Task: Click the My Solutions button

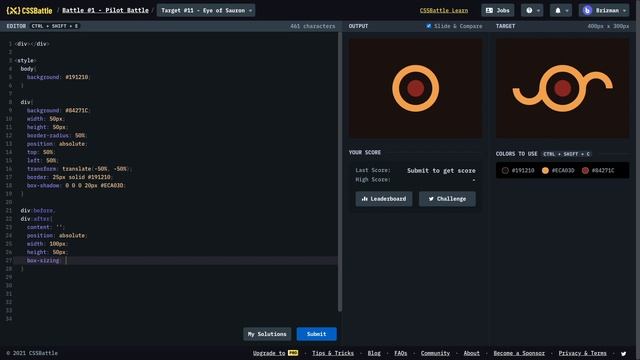Action: pyautogui.click(x=267, y=334)
